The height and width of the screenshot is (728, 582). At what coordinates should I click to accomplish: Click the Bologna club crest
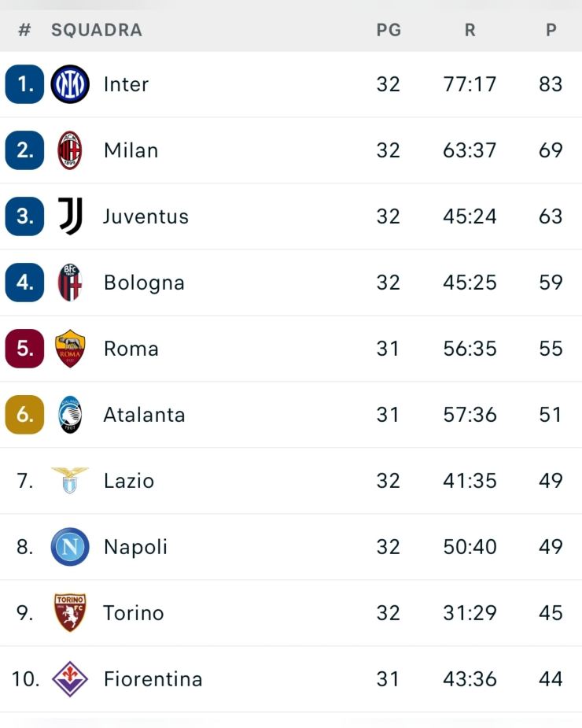click(x=69, y=283)
